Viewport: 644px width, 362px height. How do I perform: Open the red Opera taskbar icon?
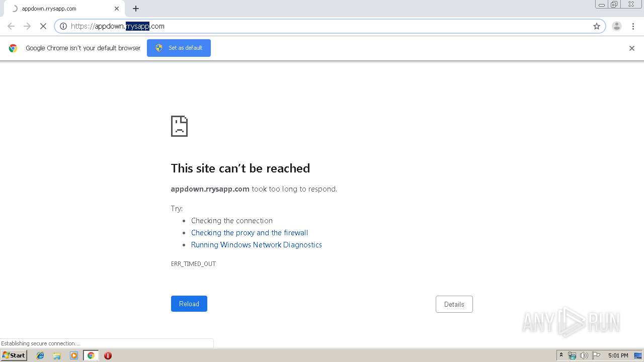108,355
